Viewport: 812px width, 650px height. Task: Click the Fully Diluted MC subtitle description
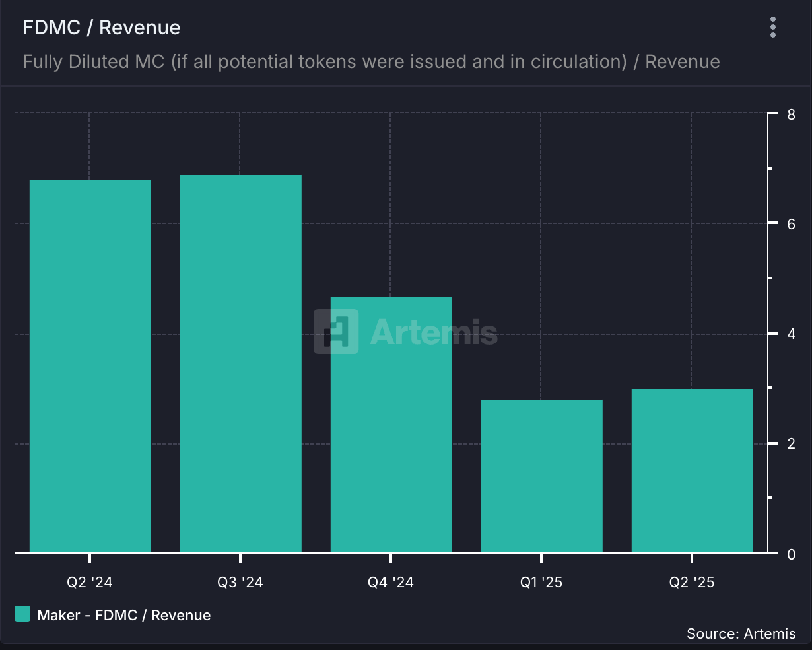pos(371,62)
